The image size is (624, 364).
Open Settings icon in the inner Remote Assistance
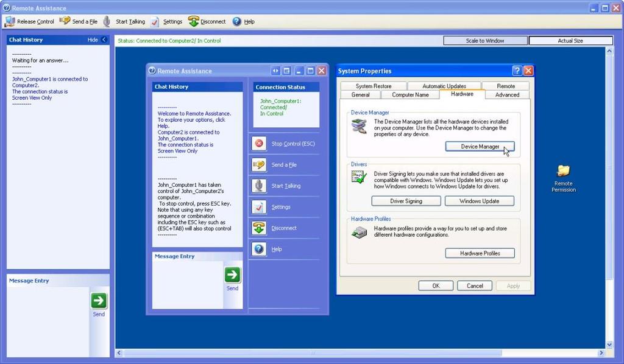(x=259, y=206)
